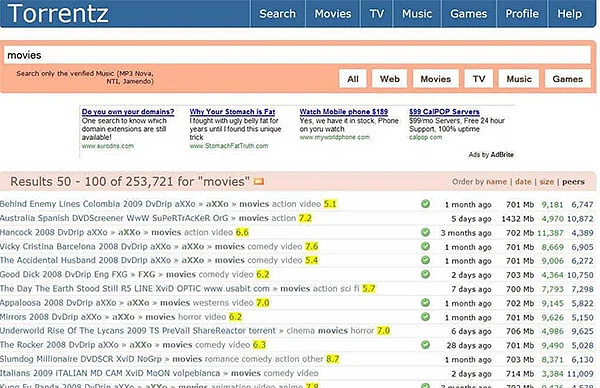600x388 pixels.
Task: Open Slumdog Millionaire DVDSCR torrent
Action: coord(81,359)
